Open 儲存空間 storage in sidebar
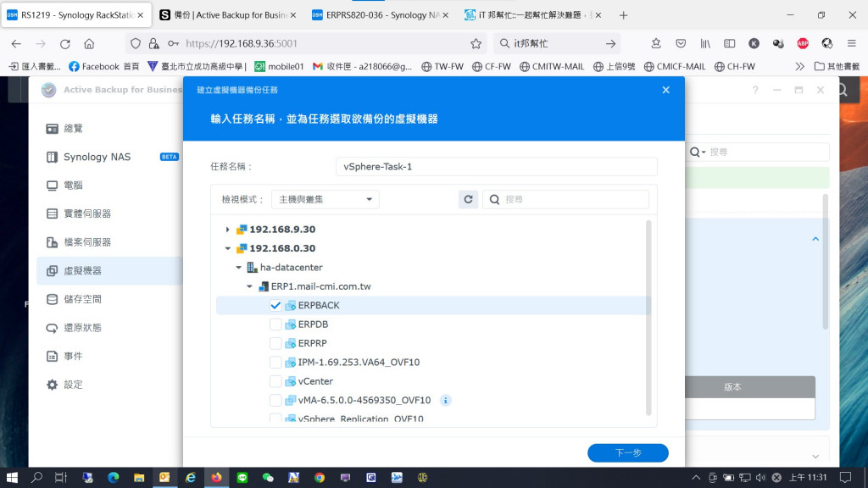The height and width of the screenshot is (488, 868). coord(109,299)
